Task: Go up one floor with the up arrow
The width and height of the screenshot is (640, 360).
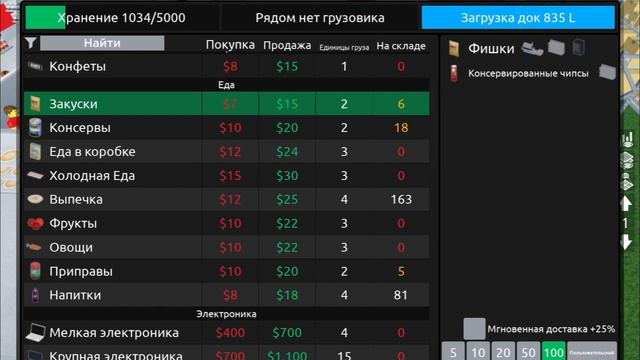Action: [x=626, y=203]
